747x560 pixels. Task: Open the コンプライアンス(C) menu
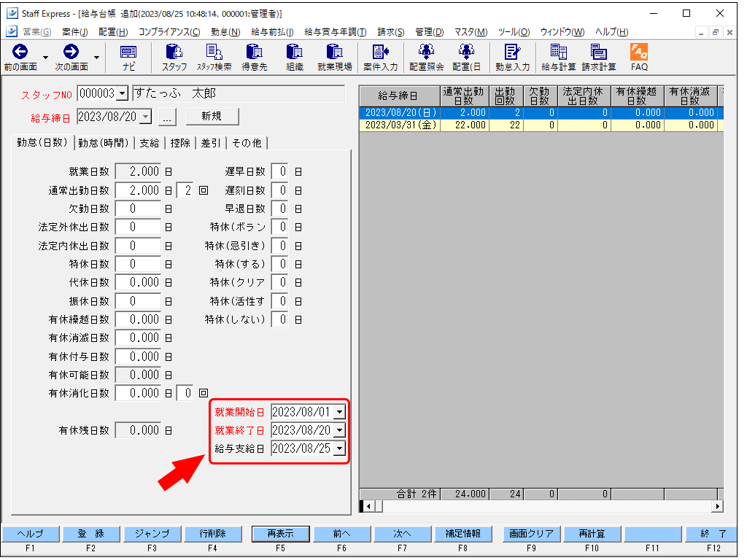169,32
